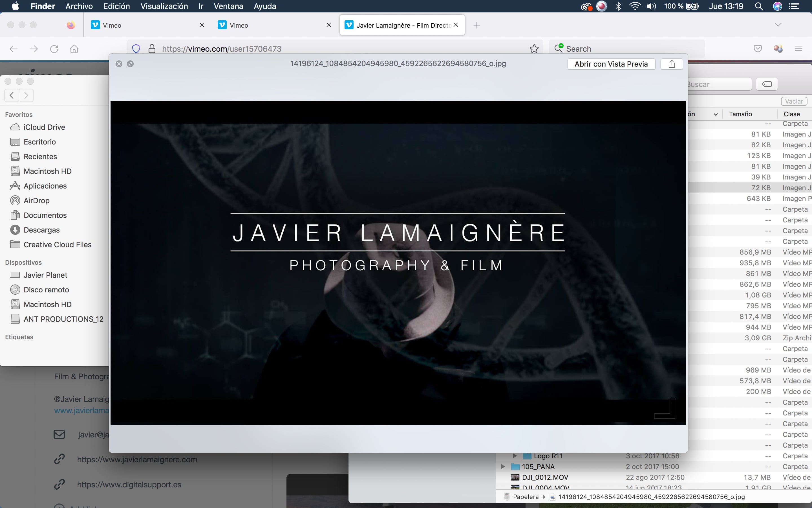Open Aplicaciones in the sidebar
Viewport: 812px width, 508px height.
[x=45, y=186]
